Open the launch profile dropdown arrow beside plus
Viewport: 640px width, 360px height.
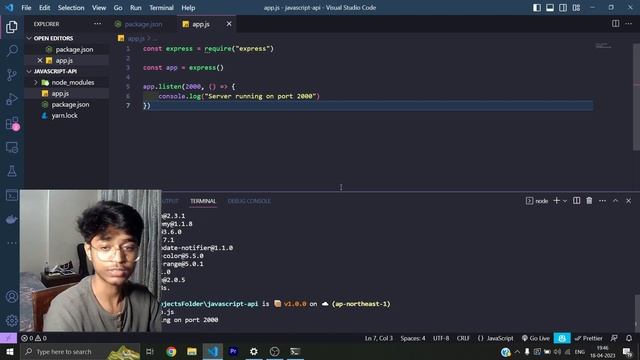pos(565,201)
